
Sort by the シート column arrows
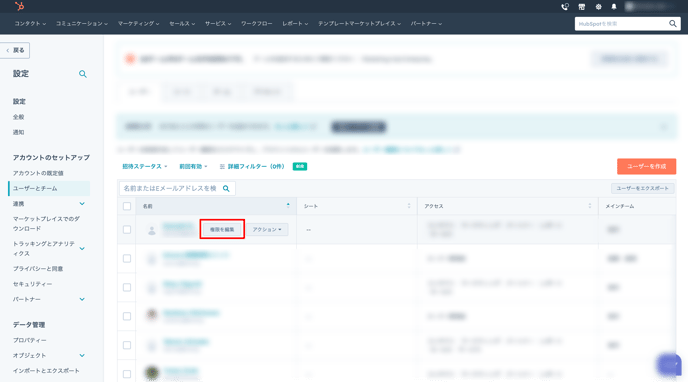409,206
